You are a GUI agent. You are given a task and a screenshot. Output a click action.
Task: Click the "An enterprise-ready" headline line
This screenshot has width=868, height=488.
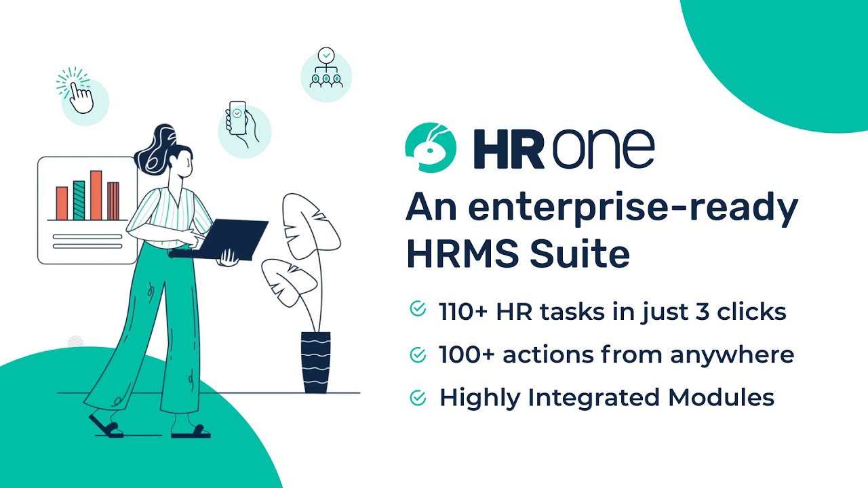[602, 207]
